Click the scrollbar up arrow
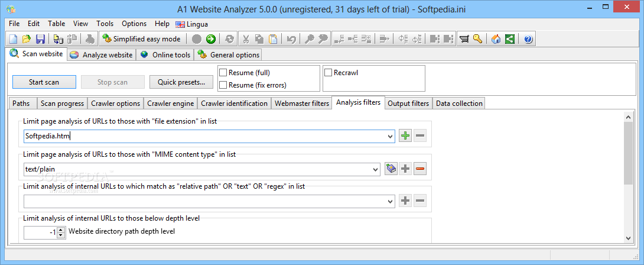Viewport: 644px width, 265px height. pos(629,117)
